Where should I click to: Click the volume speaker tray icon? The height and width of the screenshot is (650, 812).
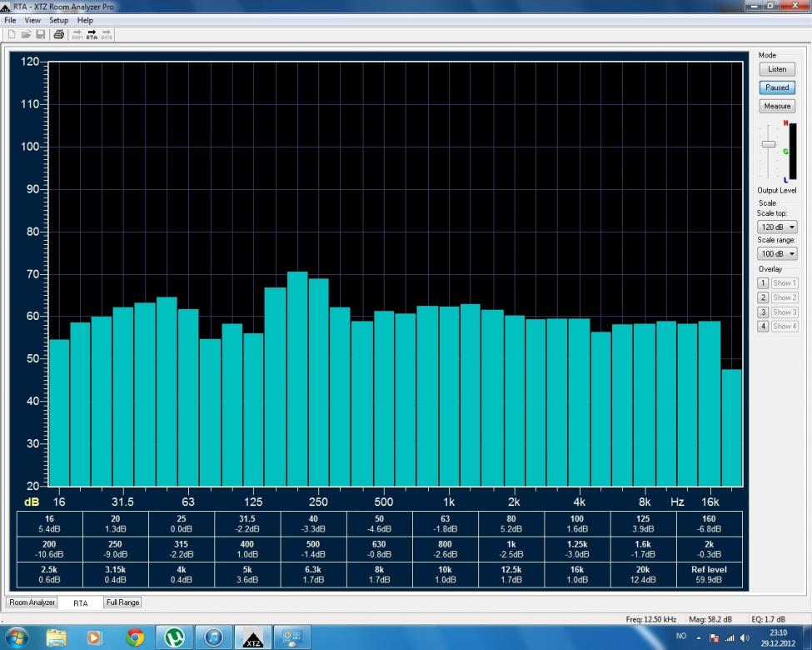(744, 637)
